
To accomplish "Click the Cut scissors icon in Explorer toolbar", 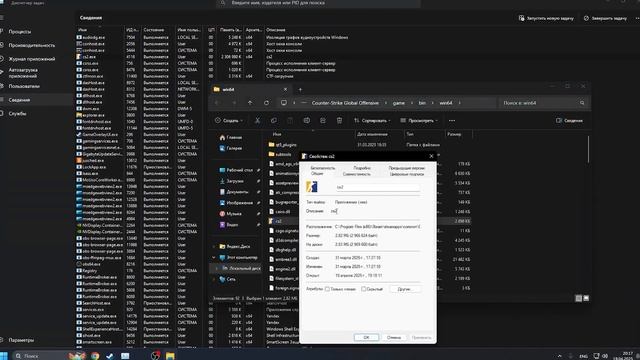I will click(x=257, y=120).
